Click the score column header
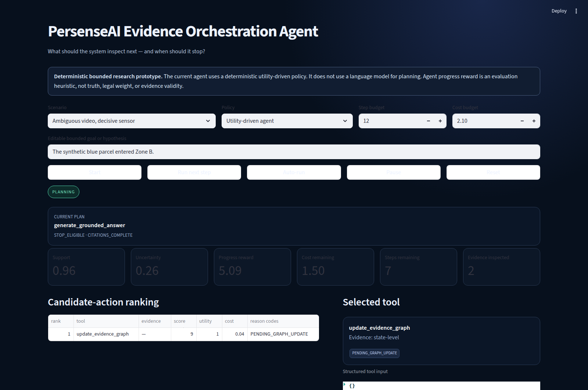The image size is (588, 390). 184,321
